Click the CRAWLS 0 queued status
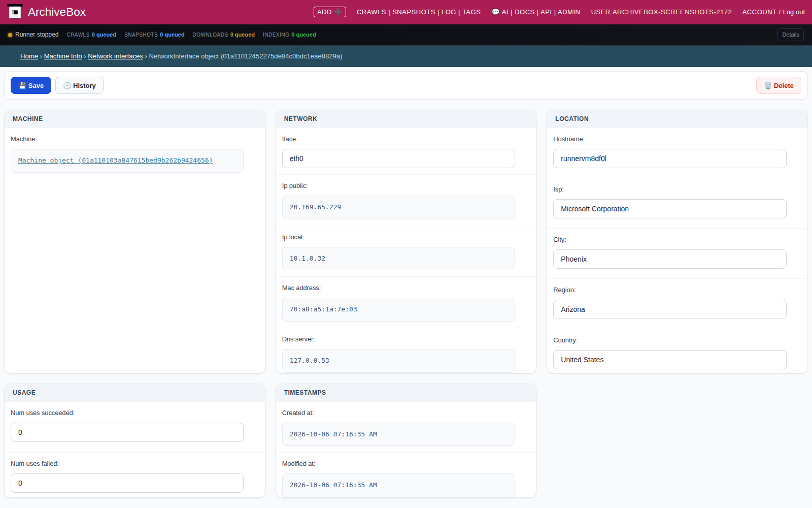Viewport: 812px width, 508px height. point(91,35)
